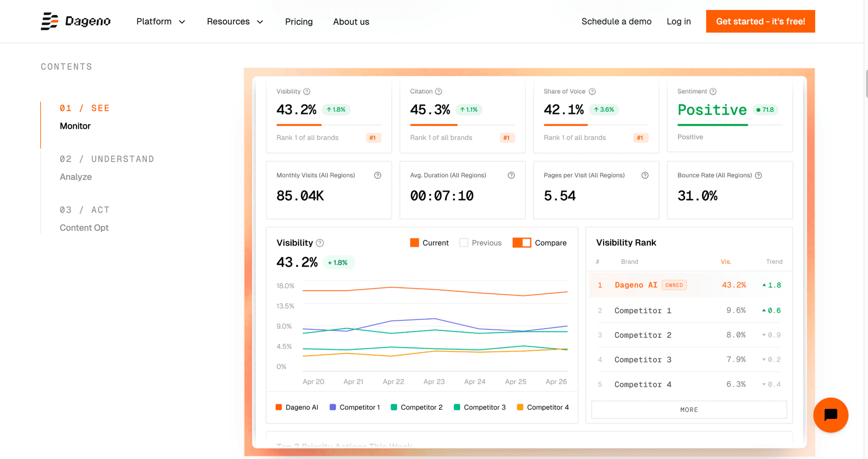Click Schedule a demo link
The image size is (868, 459).
click(616, 21)
